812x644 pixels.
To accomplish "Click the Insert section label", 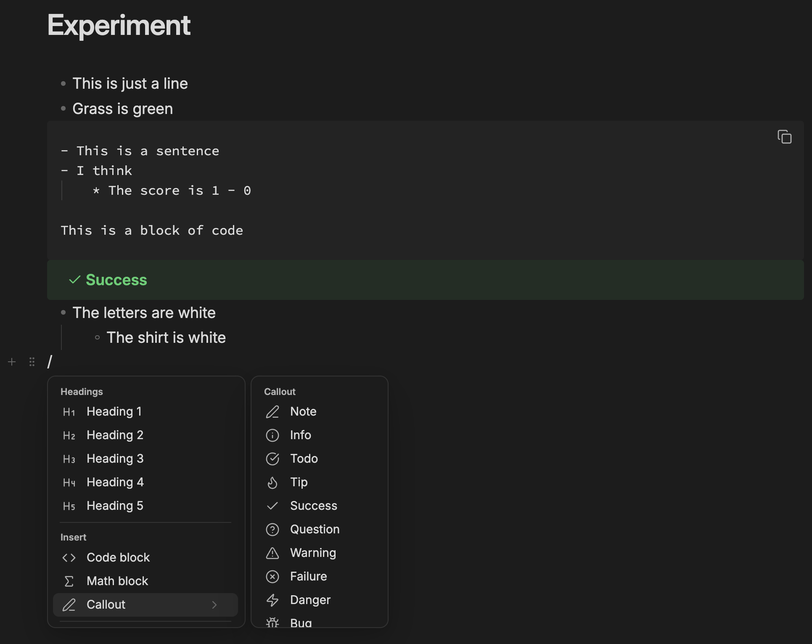I will (73, 537).
